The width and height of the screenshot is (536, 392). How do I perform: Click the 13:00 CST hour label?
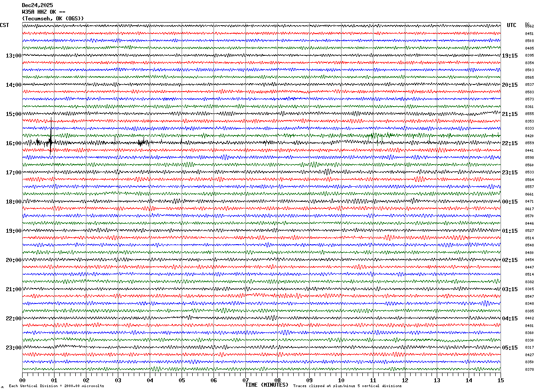coord(13,56)
